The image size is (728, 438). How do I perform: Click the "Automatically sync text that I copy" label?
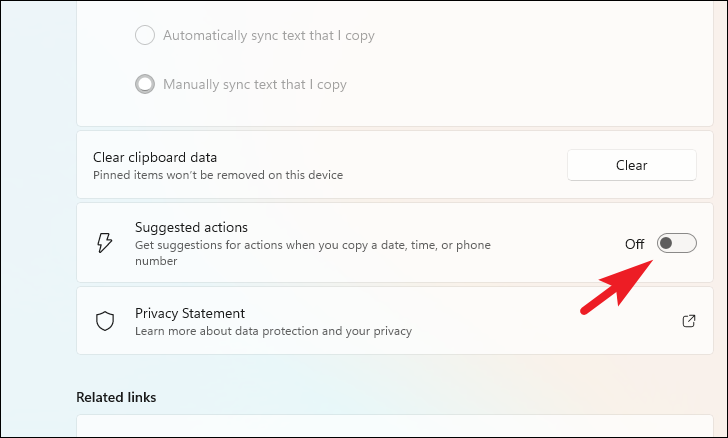[269, 35]
